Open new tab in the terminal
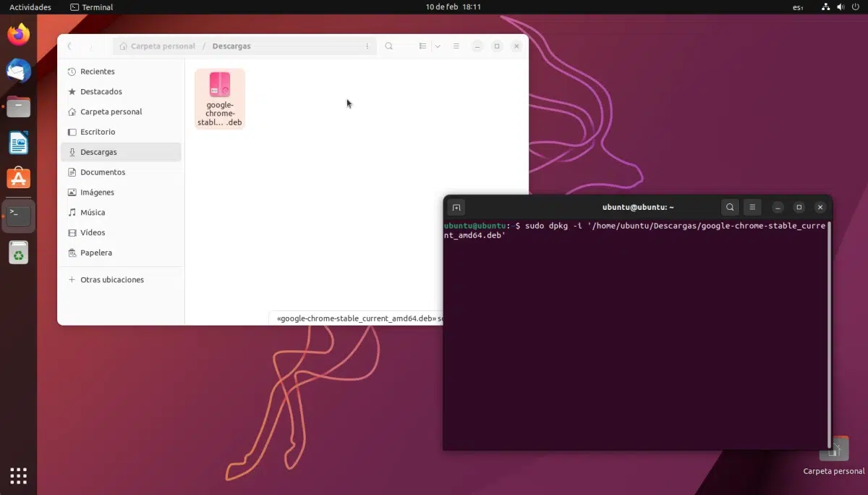868x495 pixels. click(x=456, y=208)
